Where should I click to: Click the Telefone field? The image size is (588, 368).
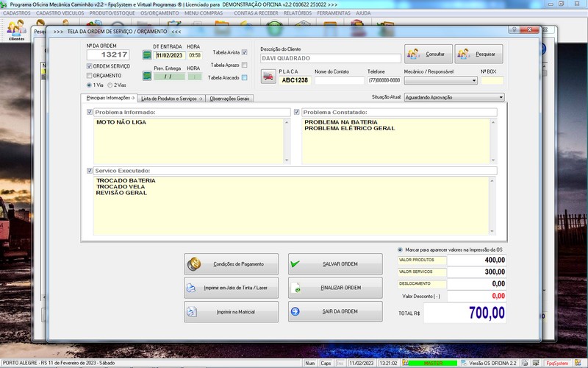pyautogui.click(x=384, y=80)
